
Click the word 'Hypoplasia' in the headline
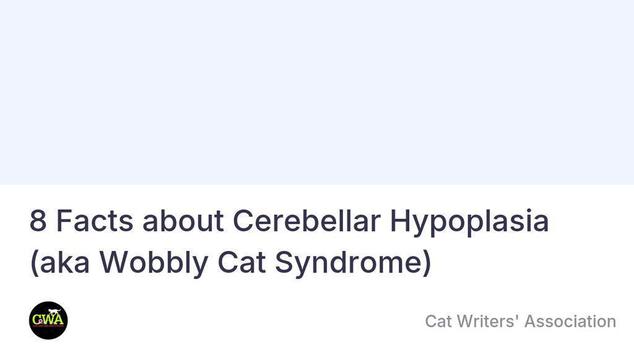[x=469, y=222]
